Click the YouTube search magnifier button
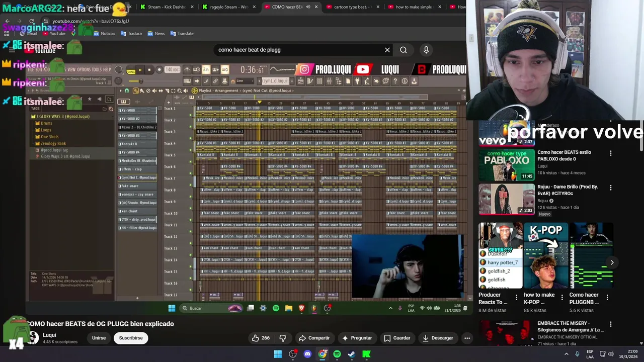This screenshot has height=362, width=644. (x=404, y=50)
